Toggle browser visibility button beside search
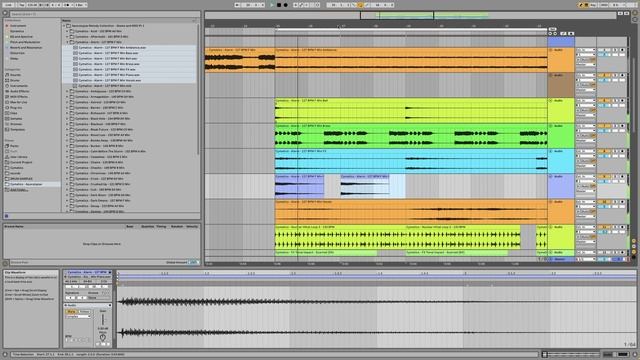Image resolution: width=640 pixels, height=360 pixels. click(x=5, y=14)
